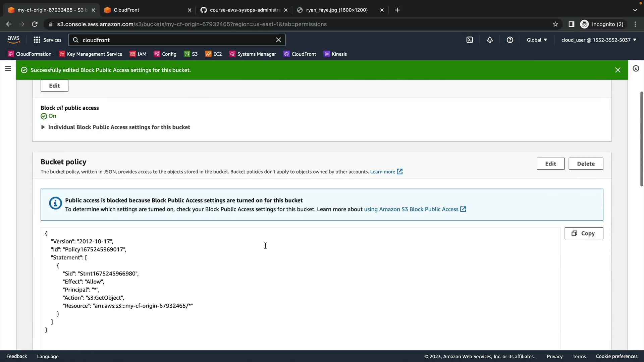Image resolution: width=644 pixels, height=362 pixels.
Task: Click the page vertical scrollbar
Action: (x=641, y=139)
